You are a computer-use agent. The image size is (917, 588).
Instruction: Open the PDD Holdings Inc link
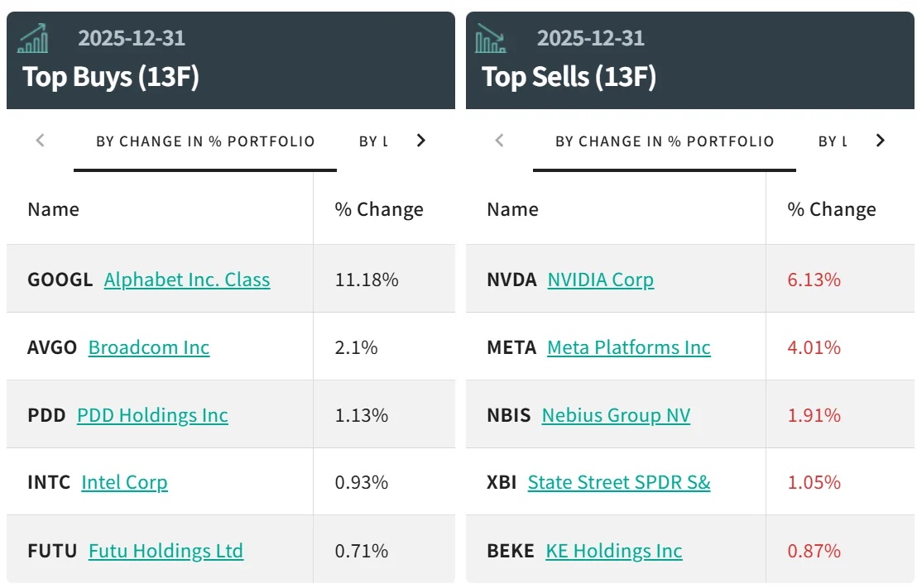152,415
